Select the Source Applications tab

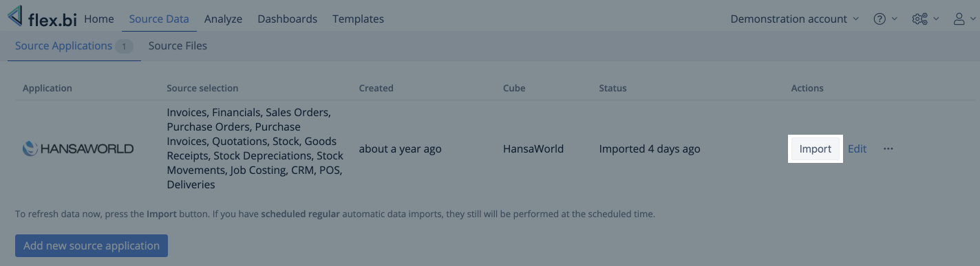[x=74, y=46]
